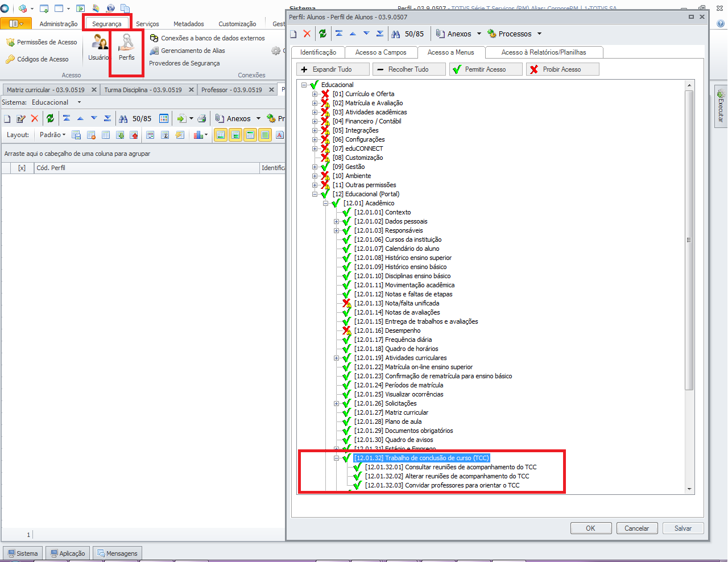The image size is (728, 562).
Task: Click the new record icon in Perfil dialog toolbar
Action: pos(293,34)
